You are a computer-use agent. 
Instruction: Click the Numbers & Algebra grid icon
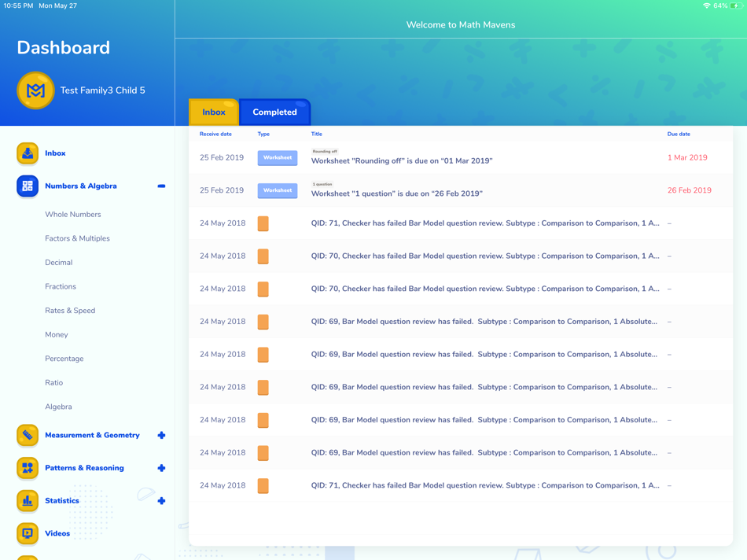point(28,186)
